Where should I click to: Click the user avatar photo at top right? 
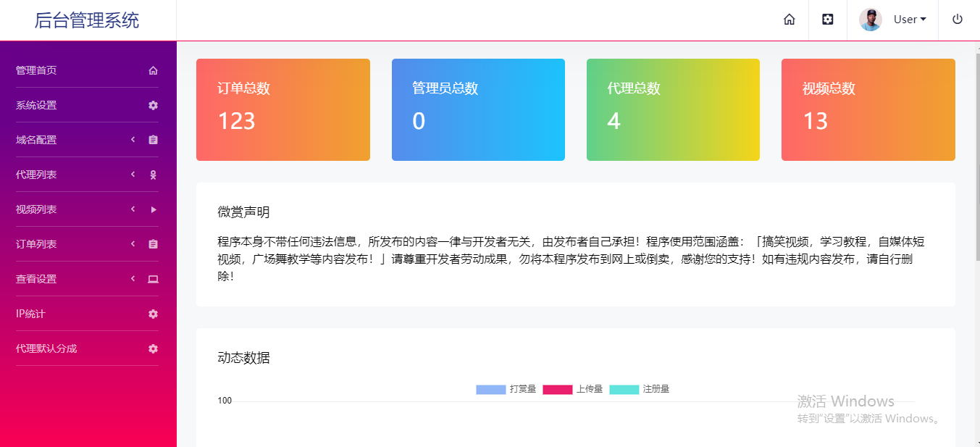(871, 20)
